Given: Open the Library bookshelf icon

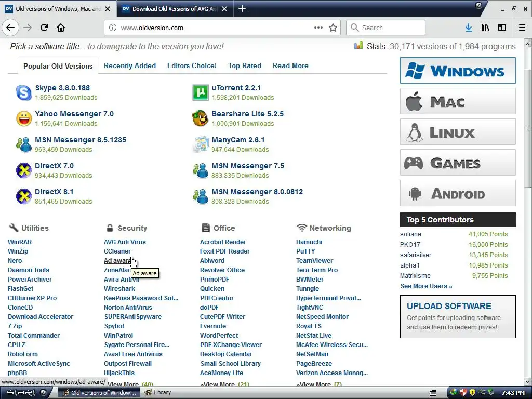Looking at the screenshot, I should click(485, 28).
